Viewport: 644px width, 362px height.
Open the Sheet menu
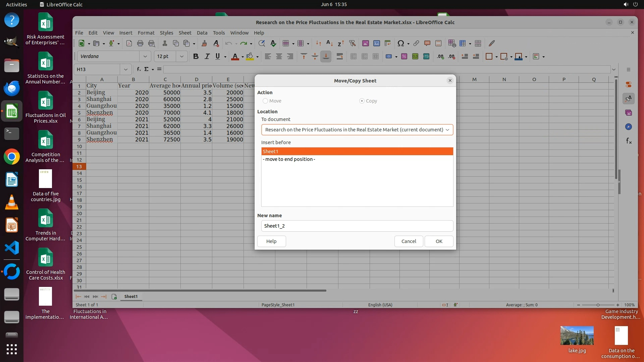pos(185,33)
